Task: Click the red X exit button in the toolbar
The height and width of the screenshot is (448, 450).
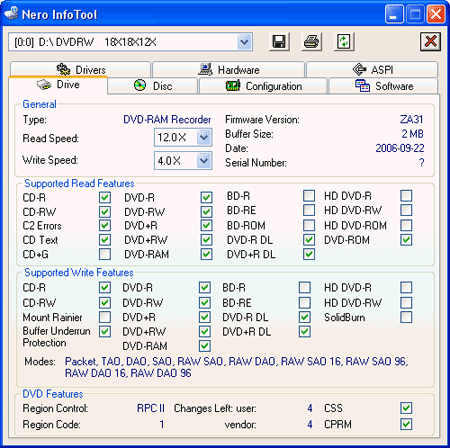Action: tap(430, 42)
